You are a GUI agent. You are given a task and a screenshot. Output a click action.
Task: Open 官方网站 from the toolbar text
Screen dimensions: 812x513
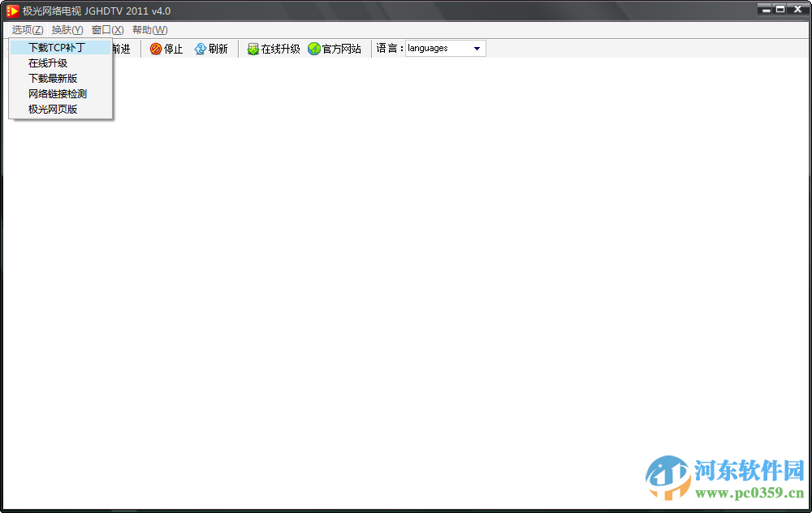[342, 49]
